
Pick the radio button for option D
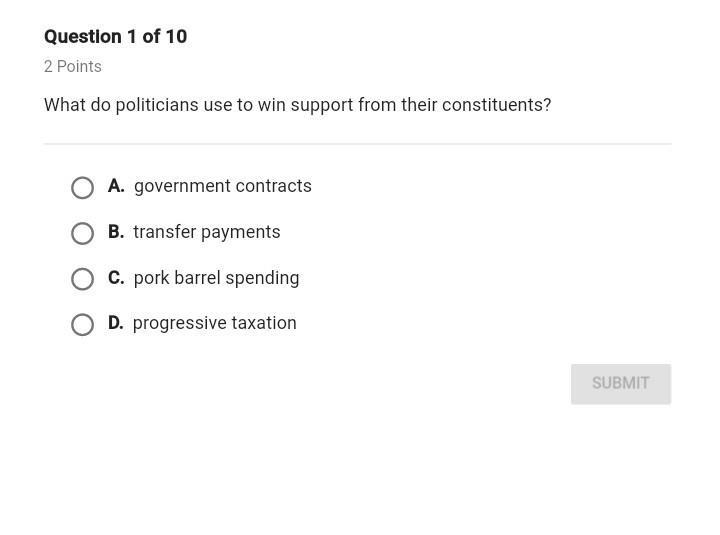(x=82, y=325)
